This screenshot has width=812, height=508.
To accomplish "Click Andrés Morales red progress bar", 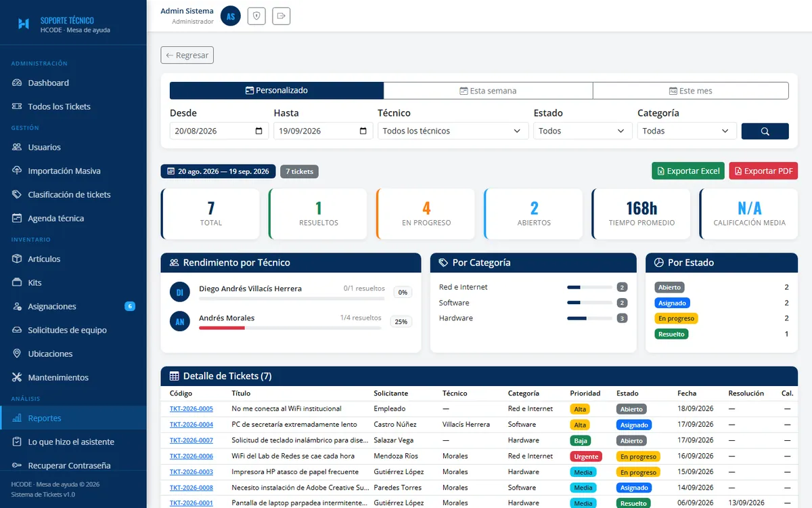I will [x=221, y=328].
